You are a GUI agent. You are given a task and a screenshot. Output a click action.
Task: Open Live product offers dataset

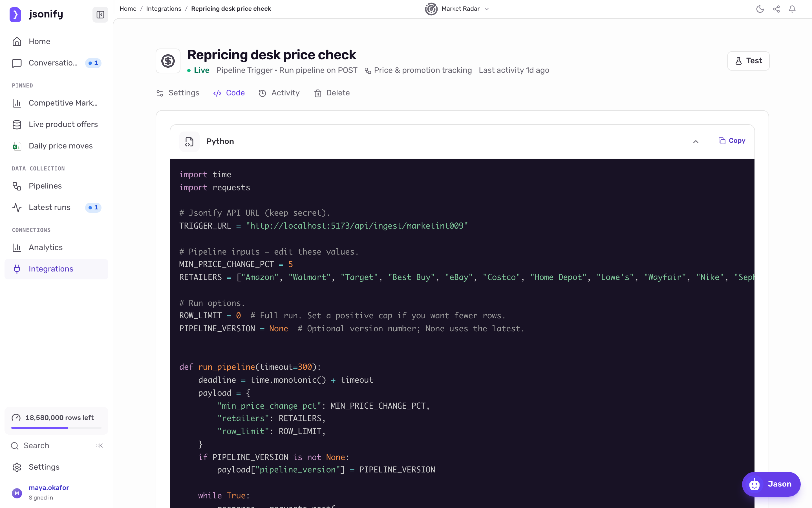pos(56,124)
